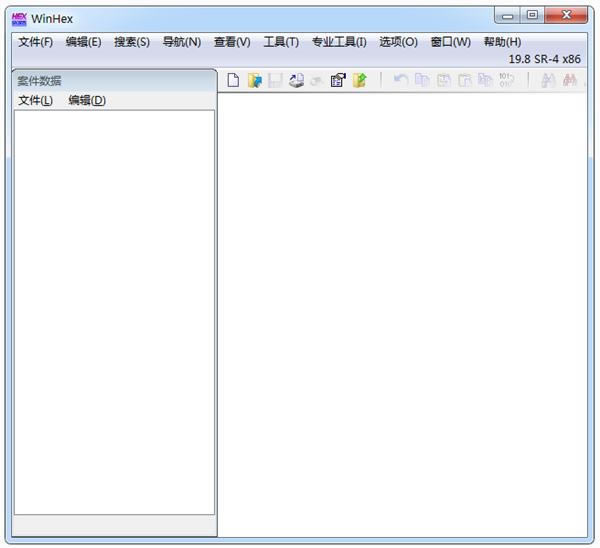Click inside the case data list area

tap(114, 312)
